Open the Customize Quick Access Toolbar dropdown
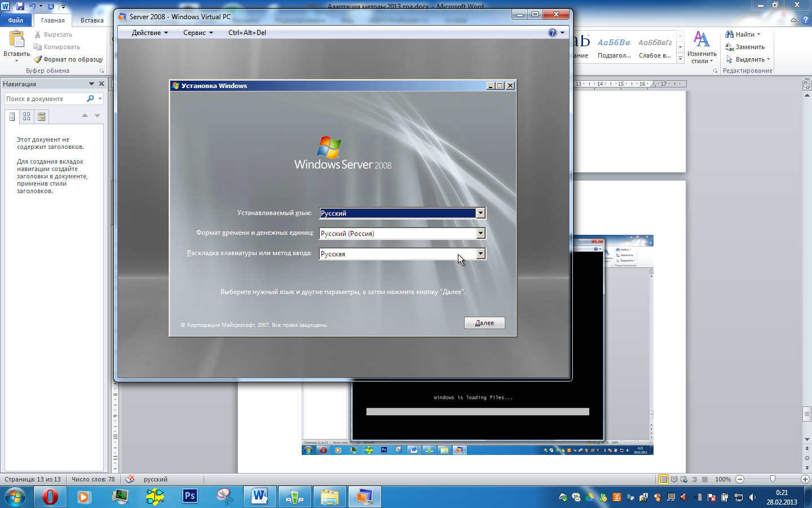 tap(63, 7)
